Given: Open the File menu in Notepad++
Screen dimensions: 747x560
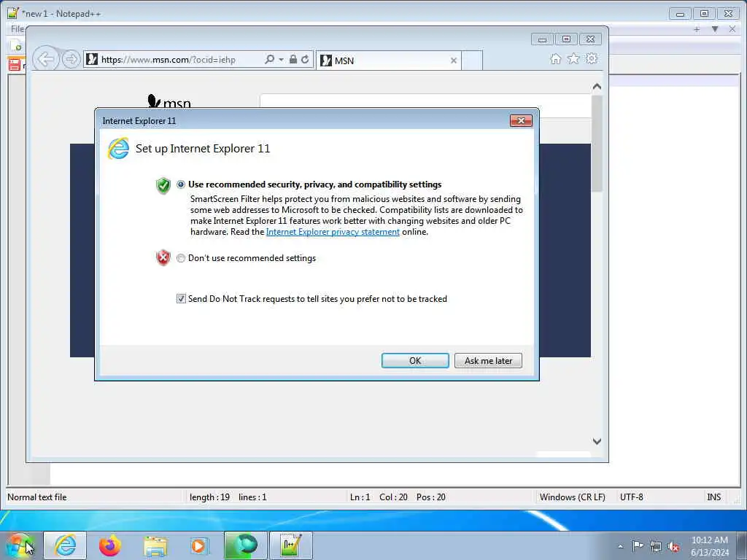Looking at the screenshot, I should click(18, 29).
